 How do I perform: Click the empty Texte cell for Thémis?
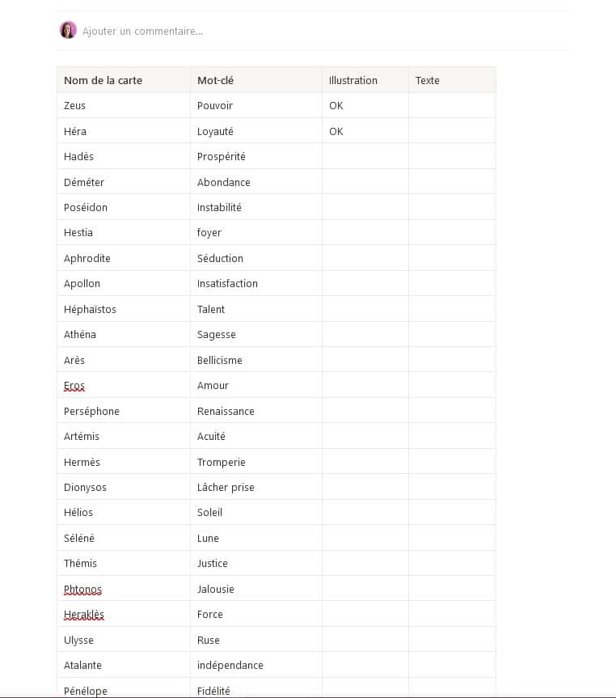point(452,563)
